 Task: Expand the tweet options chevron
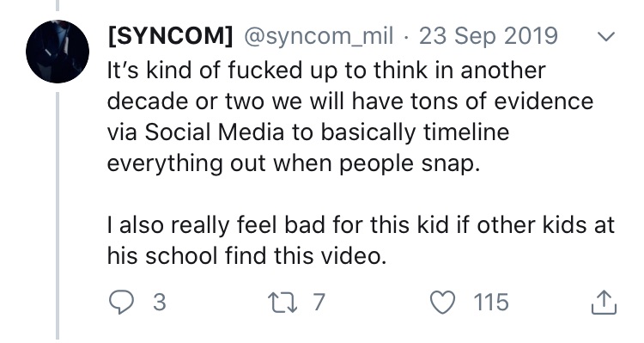click(606, 37)
